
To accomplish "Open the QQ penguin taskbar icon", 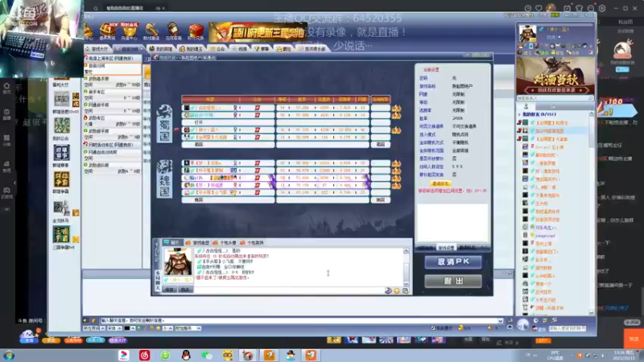I will pyautogui.click(x=186, y=356).
